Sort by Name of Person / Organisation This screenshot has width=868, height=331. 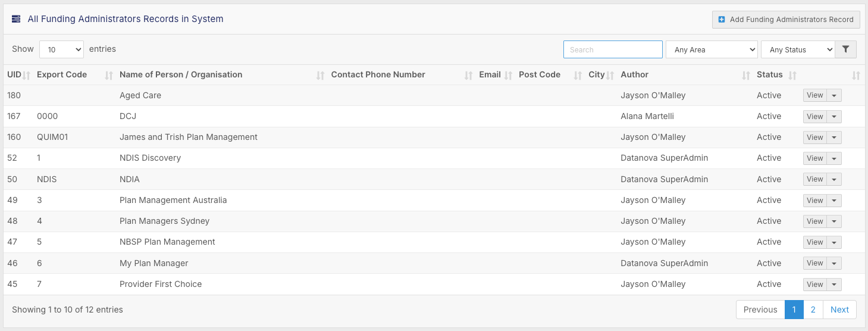[320, 75]
